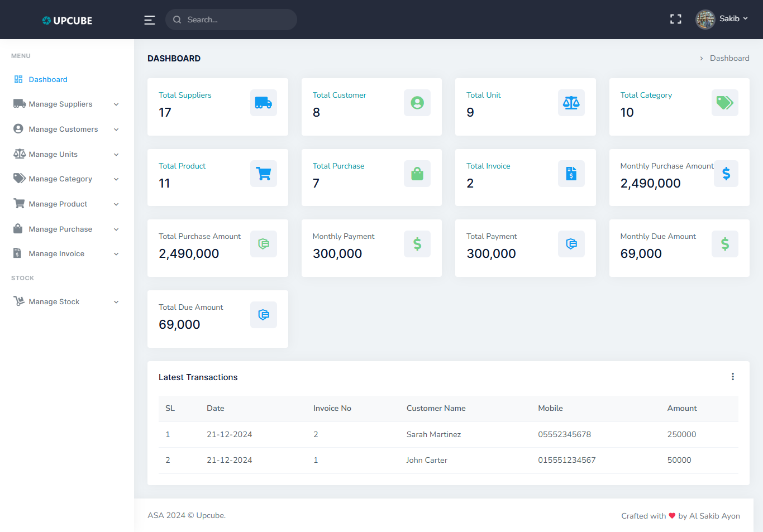Click the user icon on Total Customer card
The height and width of the screenshot is (532, 763).
(417, 103)
